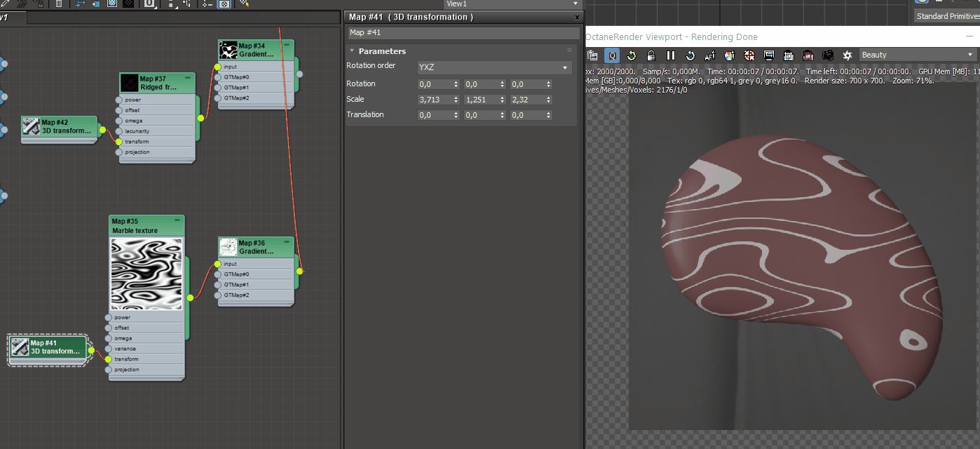Image resolution: width=980 pixels, height=449 pixels.
Task: Select the Map #36 Gradient node header
Action: pyautogui.click(x=256, y=247)
